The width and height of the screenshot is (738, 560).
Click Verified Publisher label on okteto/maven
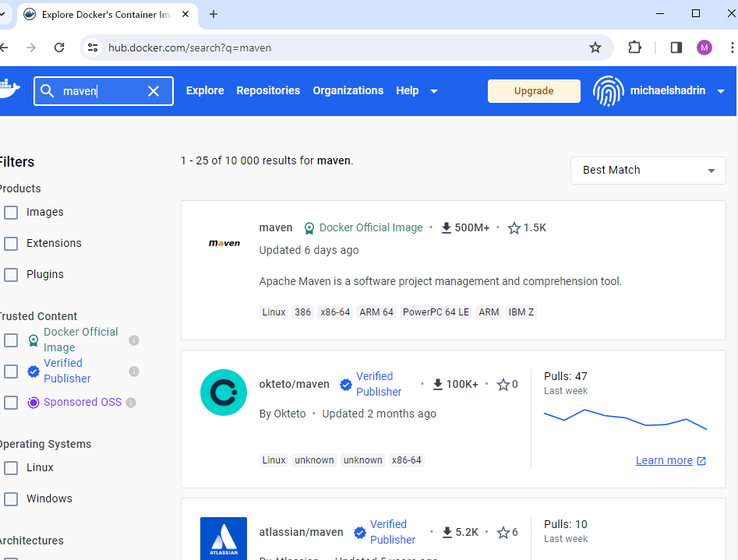(379, 384)
